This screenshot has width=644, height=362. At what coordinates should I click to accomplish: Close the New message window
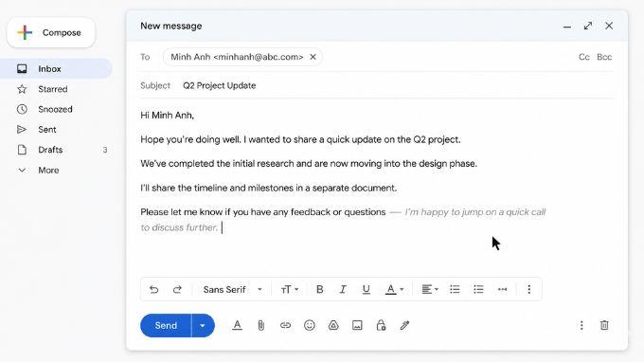[609, 26]
